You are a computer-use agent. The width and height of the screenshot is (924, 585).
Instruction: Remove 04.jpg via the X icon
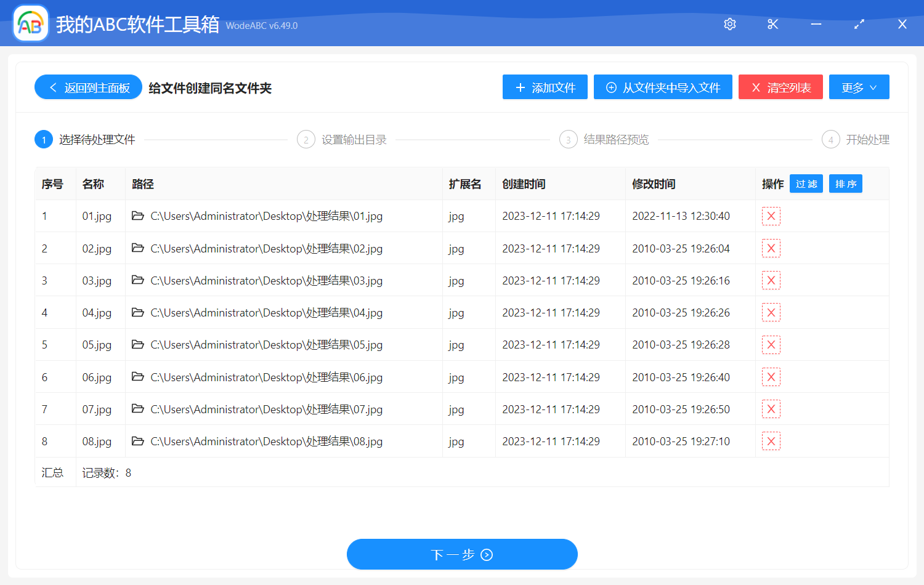[771, 312]
